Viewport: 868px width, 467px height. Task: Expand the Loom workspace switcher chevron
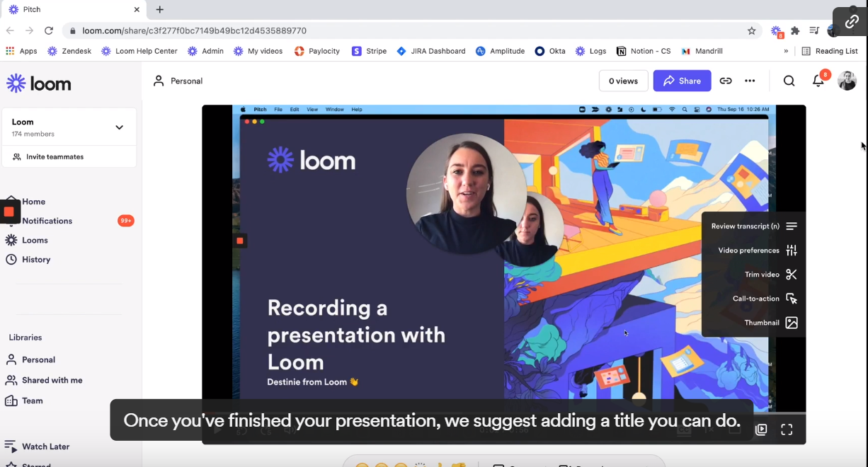point(119,127)
